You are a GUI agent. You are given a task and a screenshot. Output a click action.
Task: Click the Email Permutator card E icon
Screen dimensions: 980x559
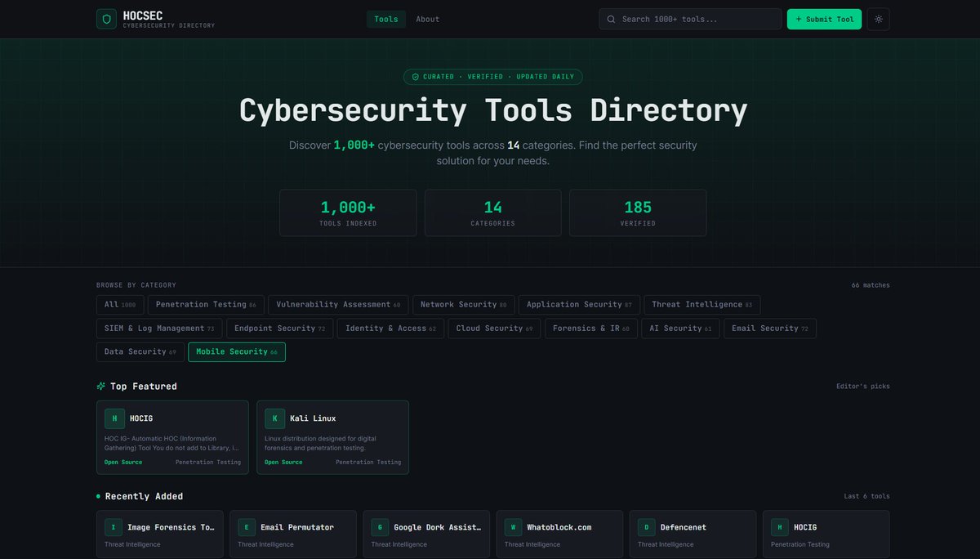247,527
